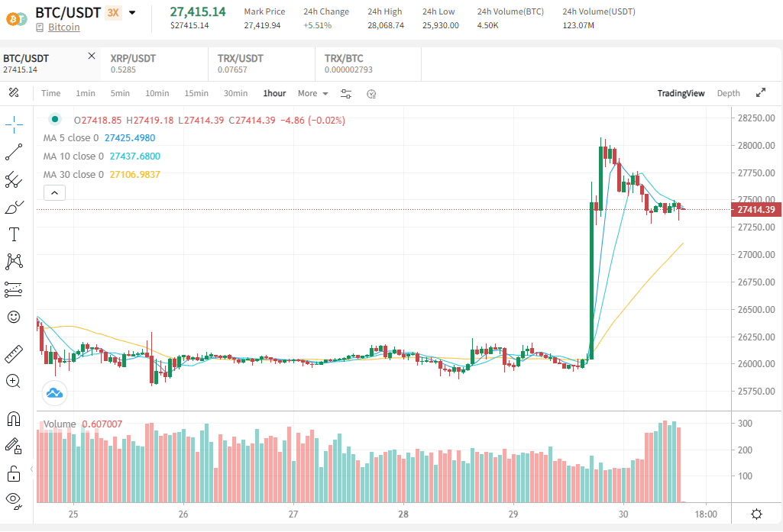This screenshot has height=532, width=783.
Task: Enable magnet mode for drawings
Action: tap(13, 418)
